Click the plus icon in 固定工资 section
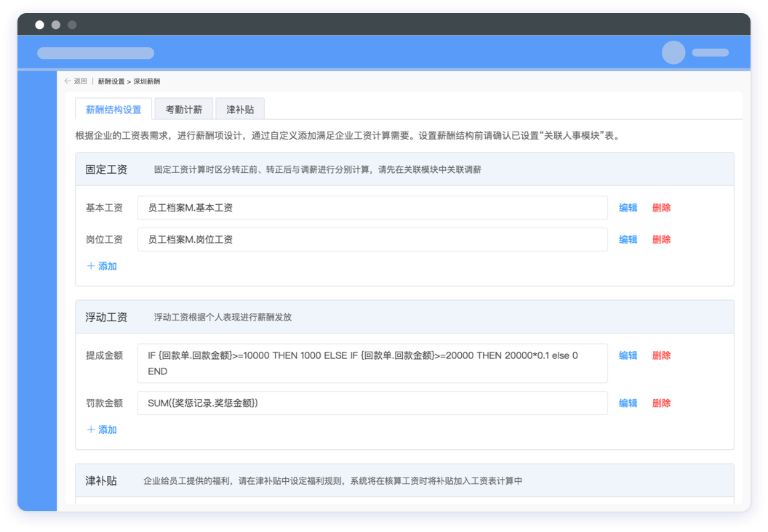Viewport: 768px width, 532px height. coord(91,266)
